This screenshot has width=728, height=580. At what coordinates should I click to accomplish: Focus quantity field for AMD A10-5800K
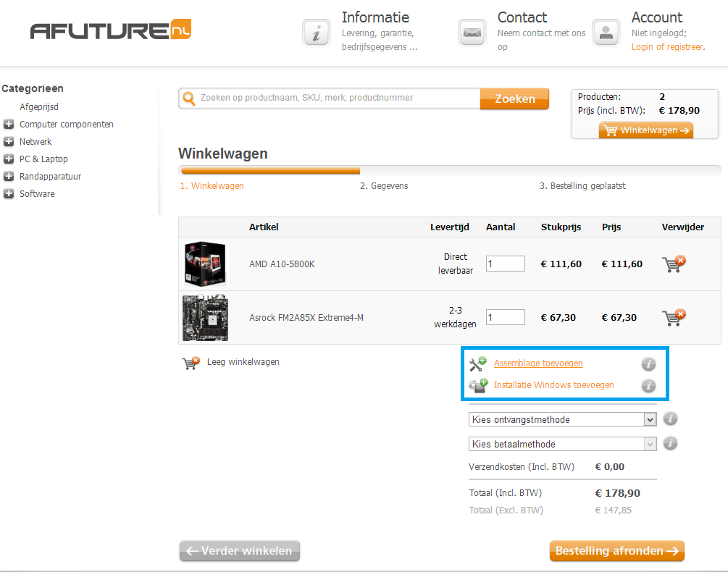(x=506, y=264)
